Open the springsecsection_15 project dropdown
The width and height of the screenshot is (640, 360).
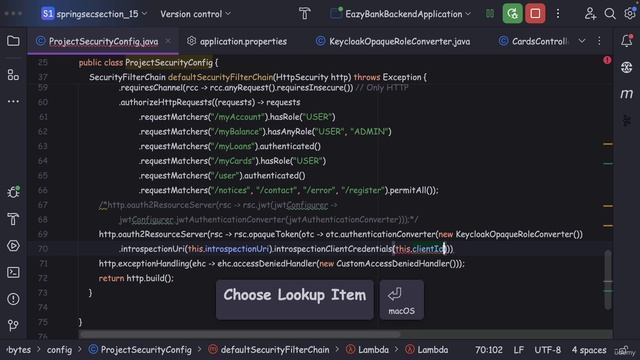(x=94, y=14)
